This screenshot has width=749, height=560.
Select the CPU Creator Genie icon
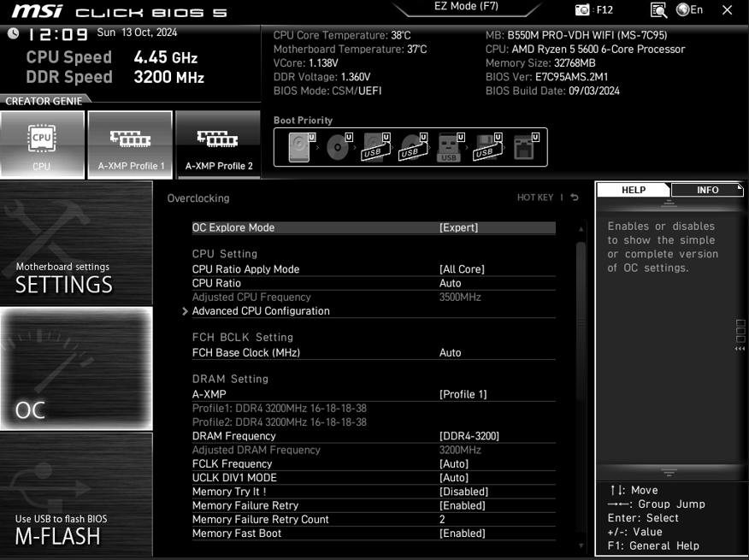coord(42,144)
